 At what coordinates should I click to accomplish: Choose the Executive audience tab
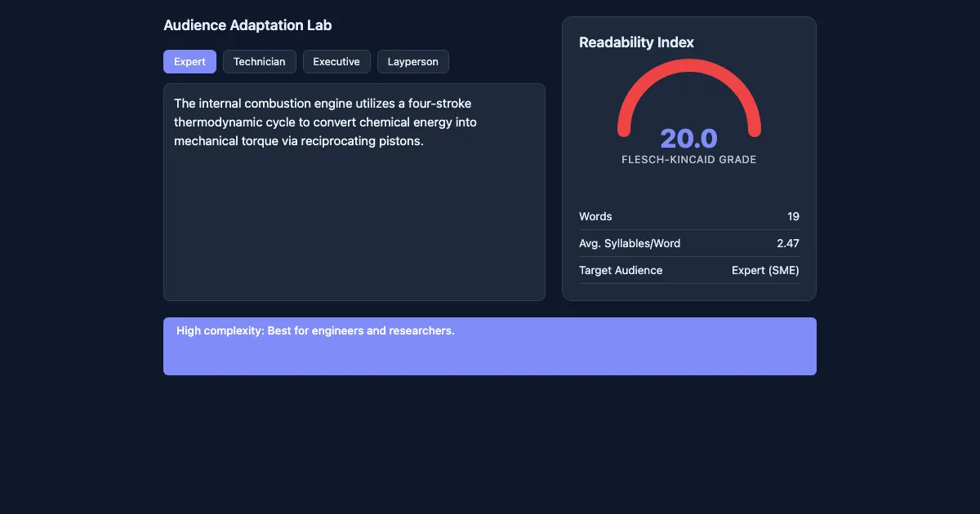(336, 62)
